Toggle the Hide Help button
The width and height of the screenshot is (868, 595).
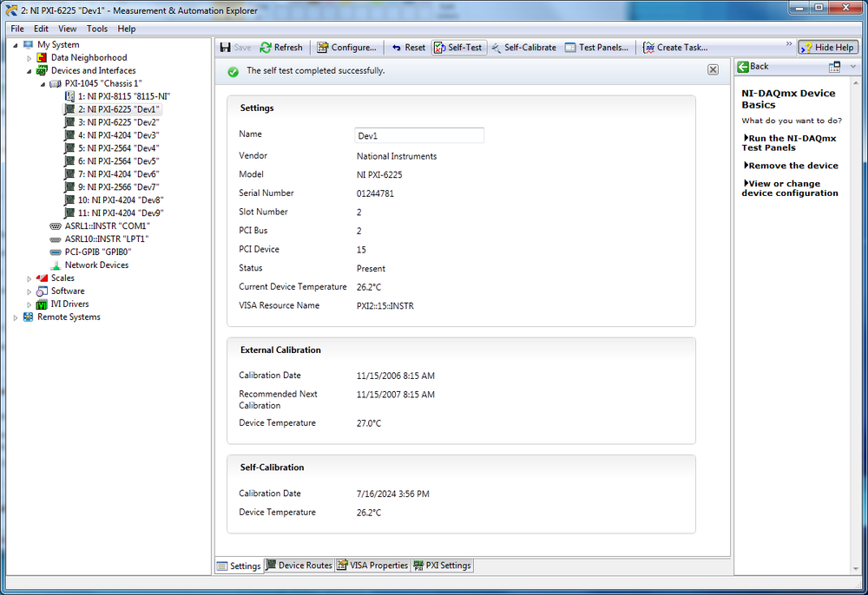point(827,48)
